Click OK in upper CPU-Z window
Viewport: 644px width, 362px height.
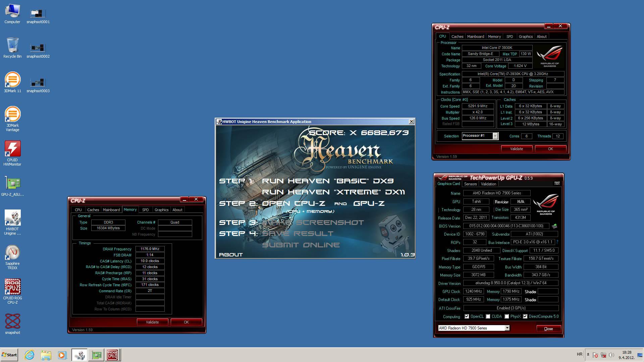click(550, 149)
